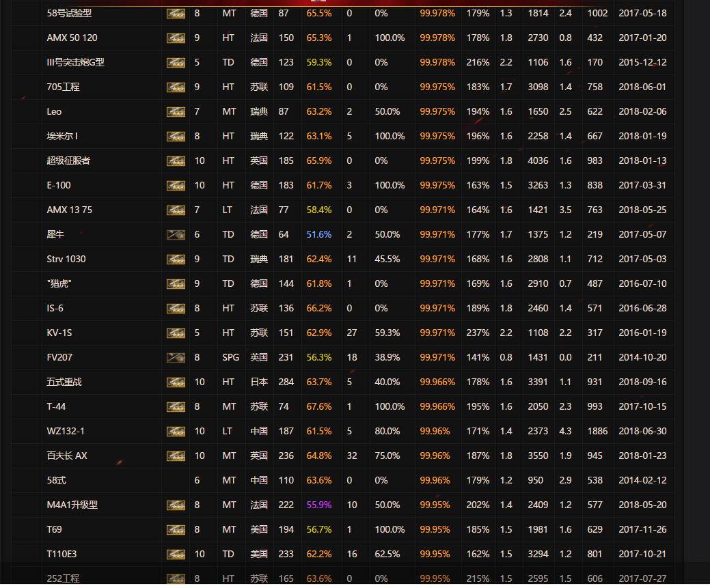The image size is (710, 588).
Task: Click the 日本 nation cell
Action: (x=259, y=382)
